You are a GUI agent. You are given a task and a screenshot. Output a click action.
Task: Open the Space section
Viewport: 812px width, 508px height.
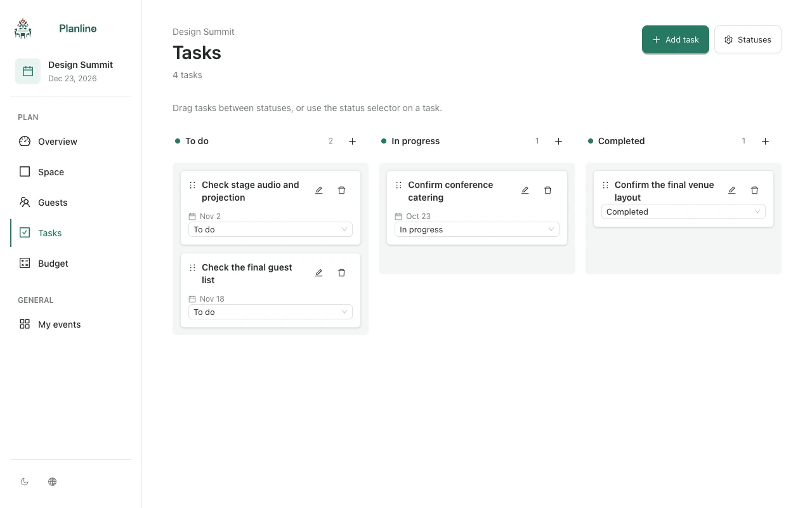[71, 172]
